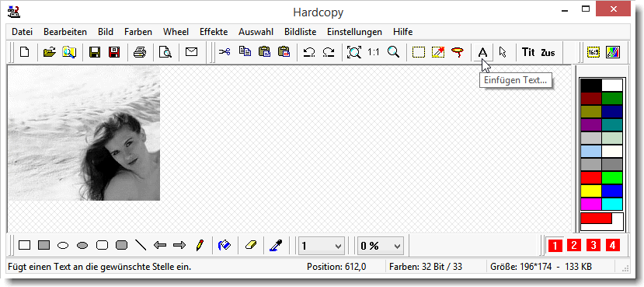Open the Datei menu
The width and height of the screenshot is (644, 287).
pos(23,32)
